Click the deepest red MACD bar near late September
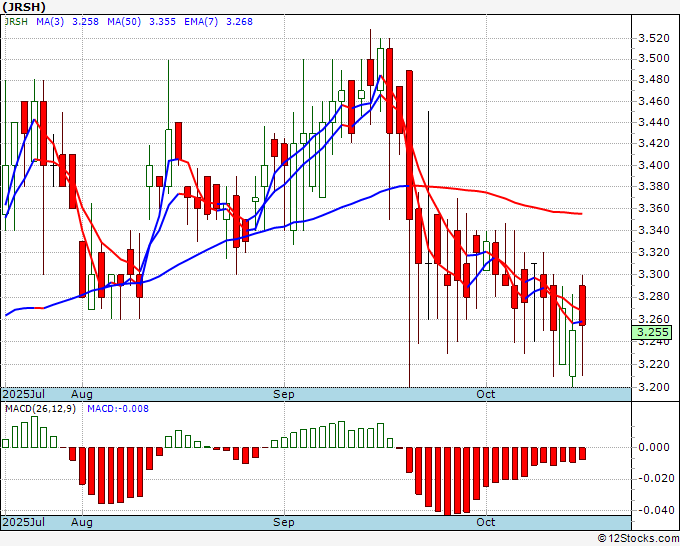 pos(448,481)
